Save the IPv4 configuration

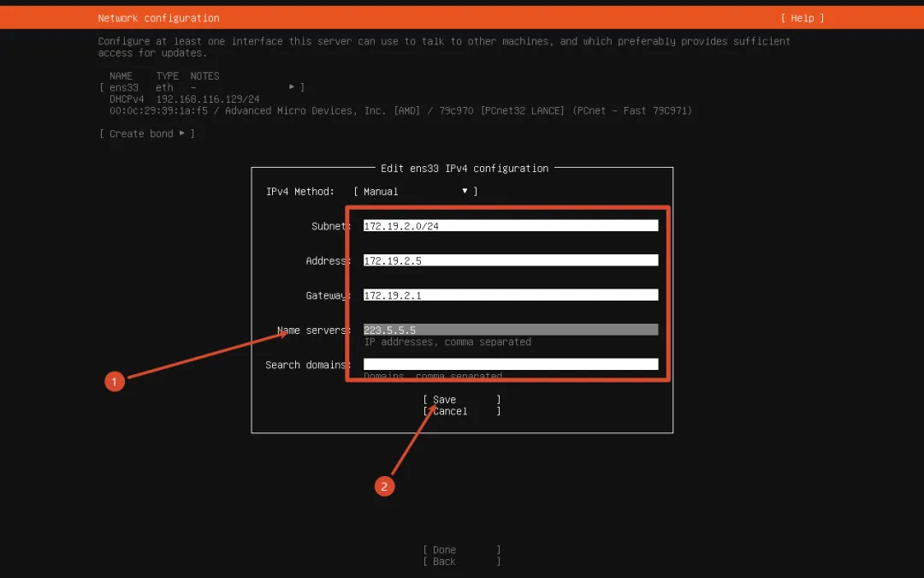(462, 400)
